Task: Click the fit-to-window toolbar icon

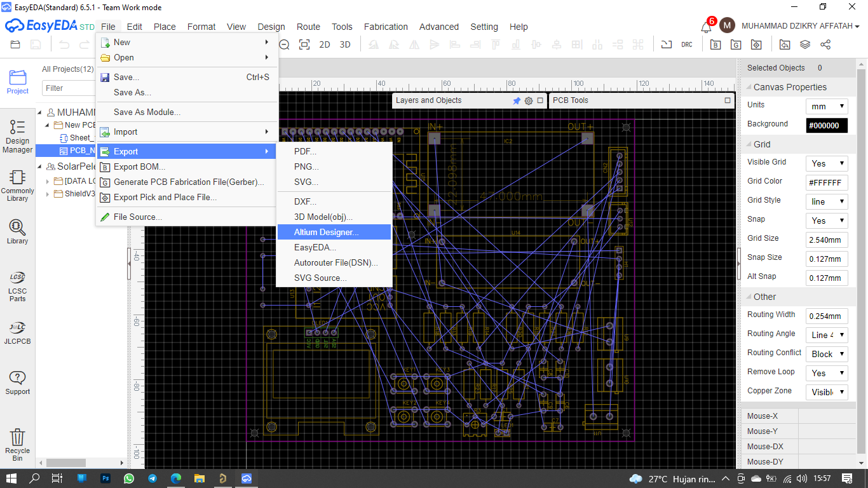Action: 304,44
